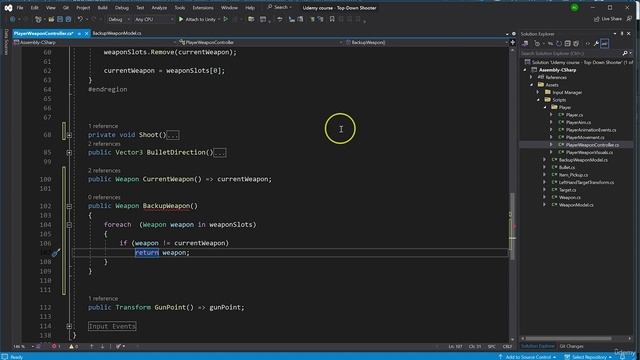The height and width of the screenshot is (360, 640).
Task: Click the View Code icon in Solution Explorer
Action: tap(588, 44)
